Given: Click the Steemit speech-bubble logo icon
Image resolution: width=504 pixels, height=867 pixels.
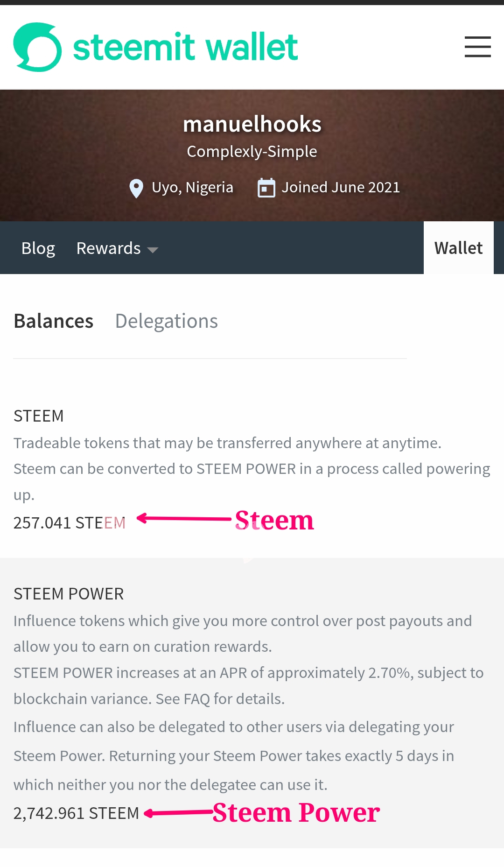Looking at the screenshot, I should pos(37,47).
